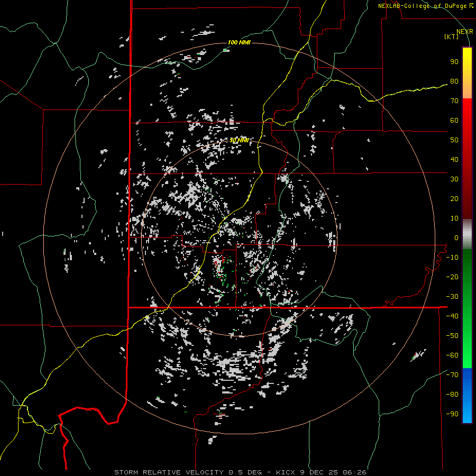Screen dimensions: 476x476
Task: Click the -90 value on the velocity scale
Action: coord(452,414)
